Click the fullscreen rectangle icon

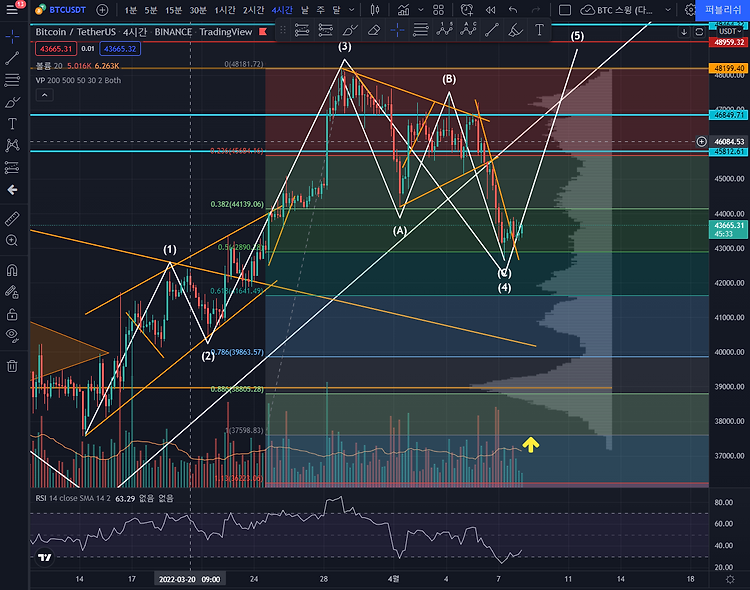click(564, 10)
